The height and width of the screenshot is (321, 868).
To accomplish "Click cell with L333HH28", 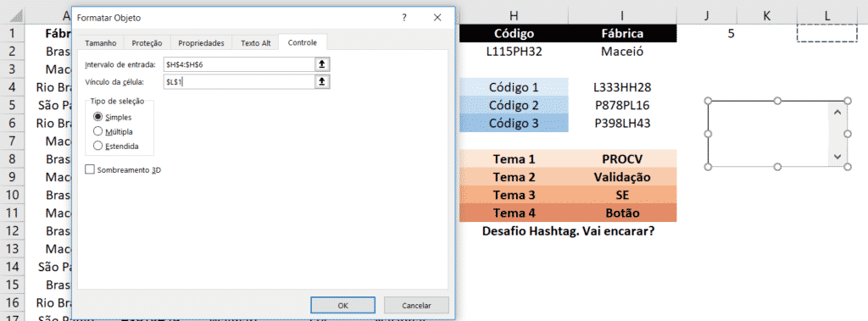I will [x=623, y=87].
